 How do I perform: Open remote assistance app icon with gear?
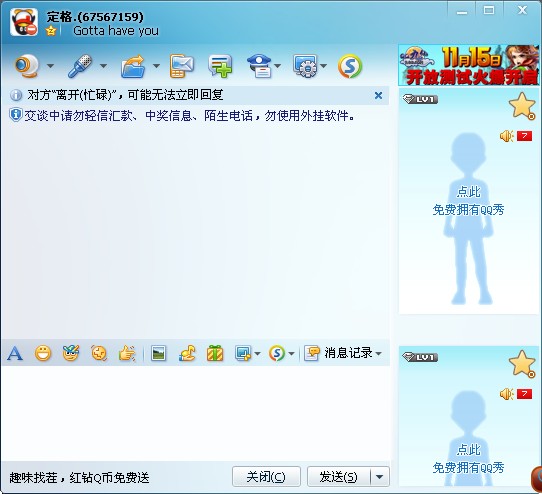305,66
